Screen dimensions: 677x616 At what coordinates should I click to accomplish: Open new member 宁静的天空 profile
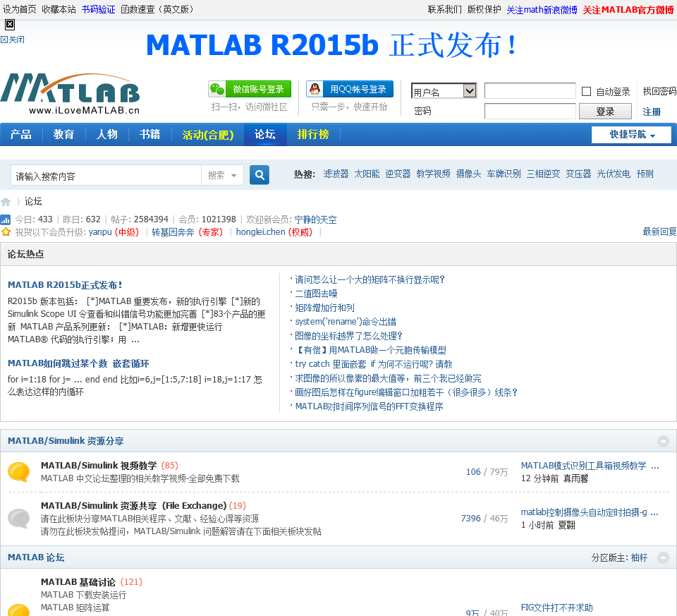click(x=316, y=219)
